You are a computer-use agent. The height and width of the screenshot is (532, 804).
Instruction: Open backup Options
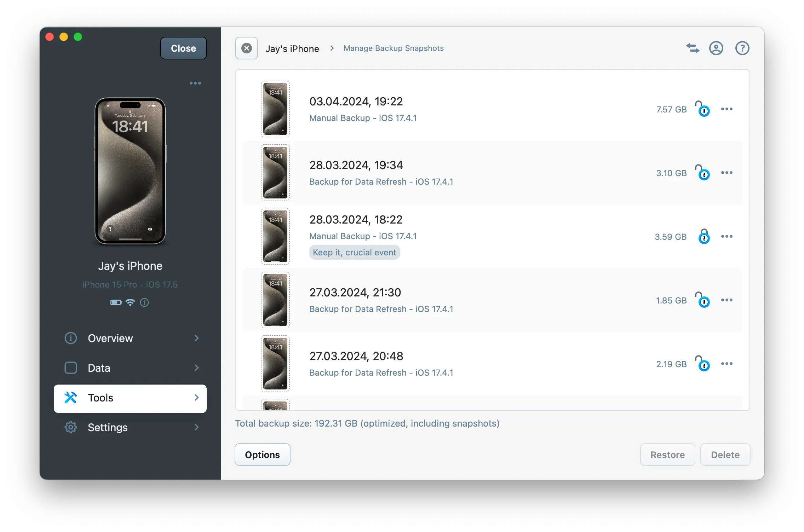coord(262,455)
